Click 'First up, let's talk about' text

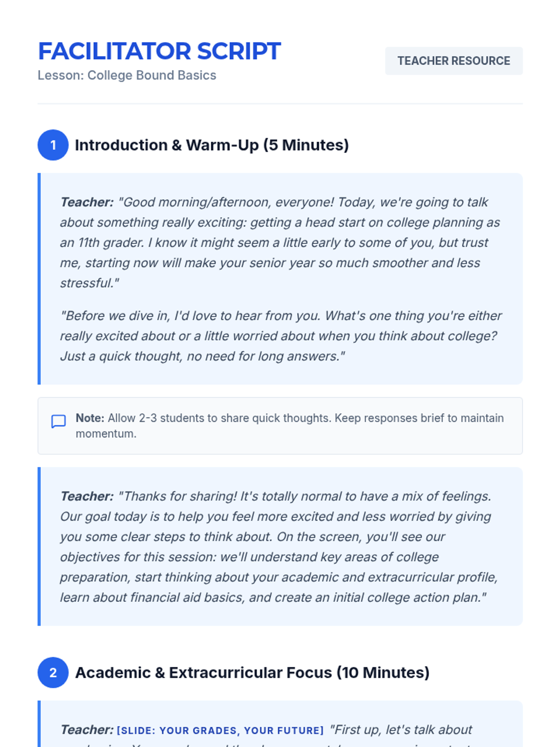point(401,730)
